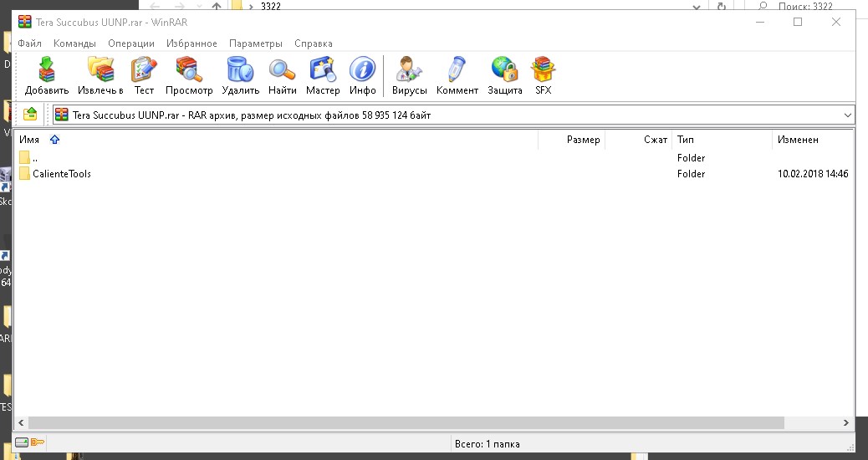Run the Тест archive test icon

(x=144, y=69)
